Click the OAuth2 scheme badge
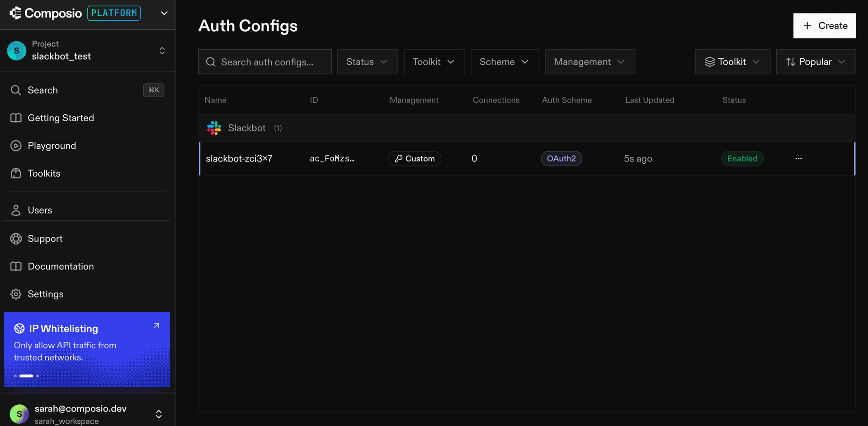This screenshot has height=426, width=868. tap(561, 159)
